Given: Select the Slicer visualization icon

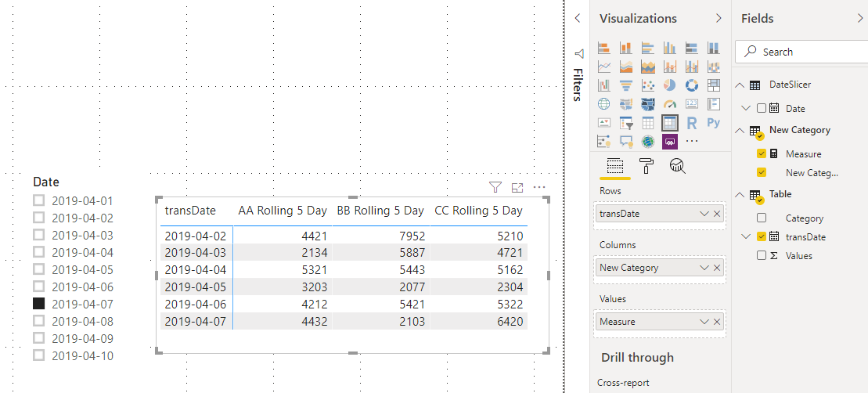Looking at the screenshot, I should tap(626, 123).
